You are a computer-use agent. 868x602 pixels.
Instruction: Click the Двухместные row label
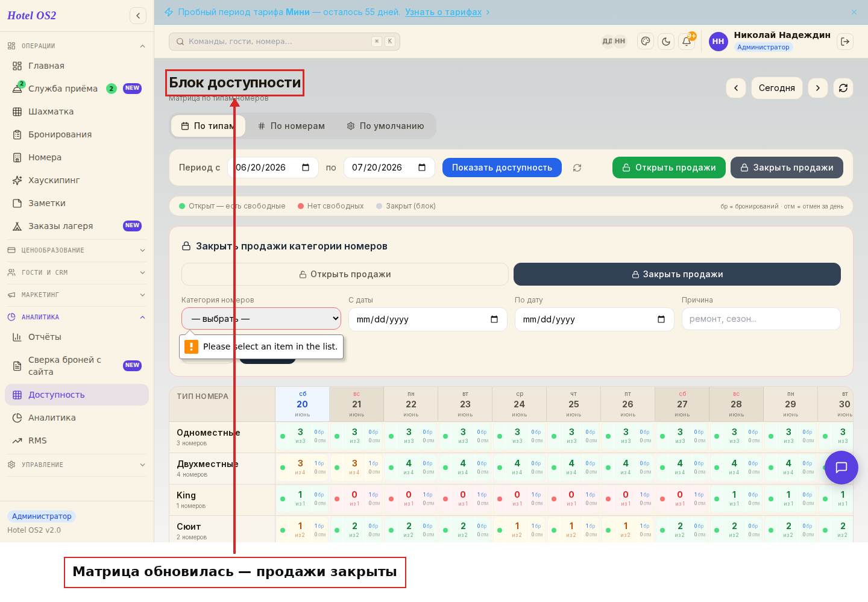pos(207,464)
